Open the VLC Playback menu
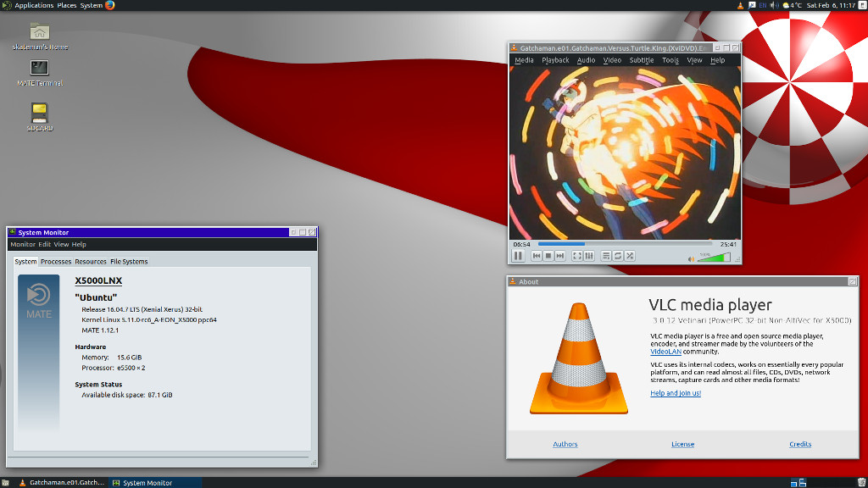This screenshot has height=488, width=868. pos(555,60)
